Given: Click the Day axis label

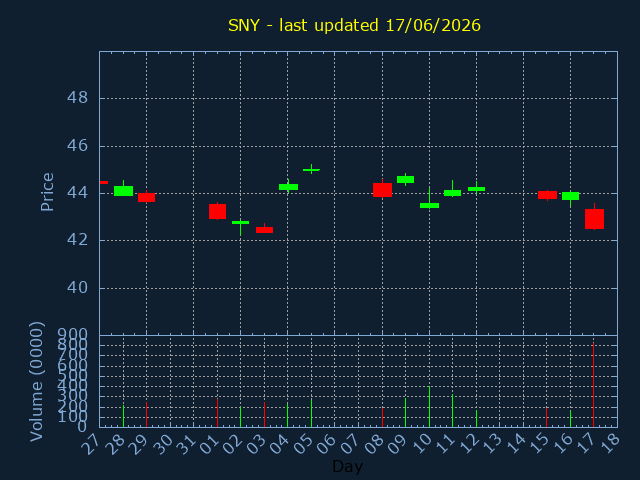Looking at the screenshot, I should point(347,466).
